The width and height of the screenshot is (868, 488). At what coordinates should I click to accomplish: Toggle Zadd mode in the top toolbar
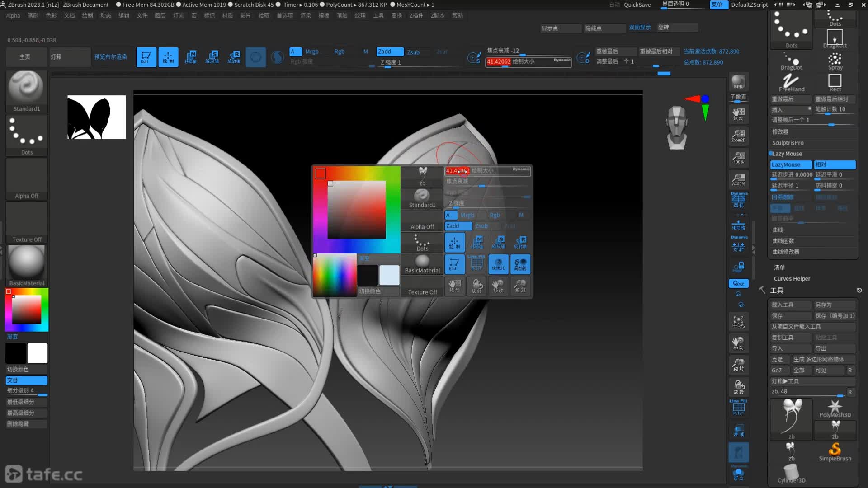click(x=390, y=52)
